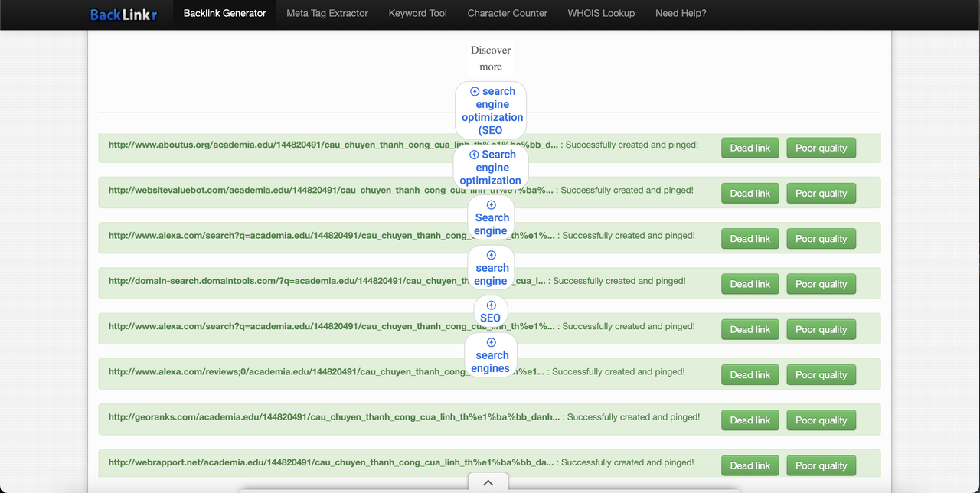Open the WHOIS Lookup tab
The image size is (980, 493).
point(601,13)
